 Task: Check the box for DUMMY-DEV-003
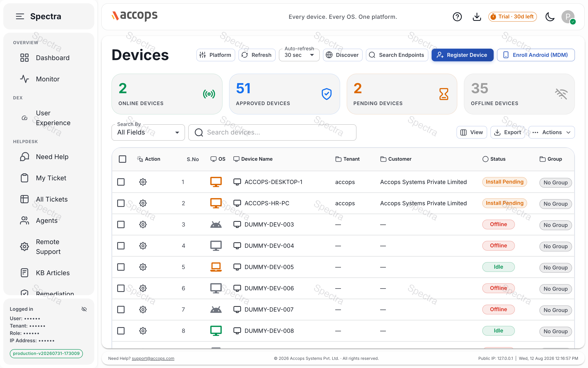(x=121, y=224)
